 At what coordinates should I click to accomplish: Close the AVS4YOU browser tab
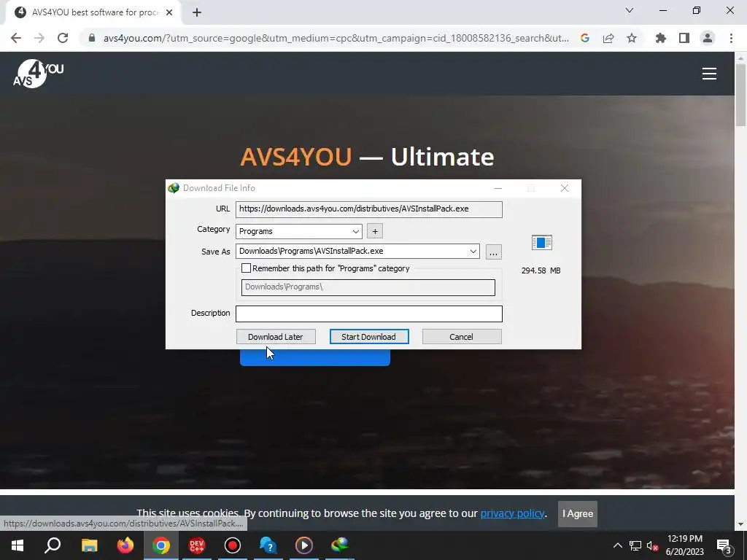169,12
